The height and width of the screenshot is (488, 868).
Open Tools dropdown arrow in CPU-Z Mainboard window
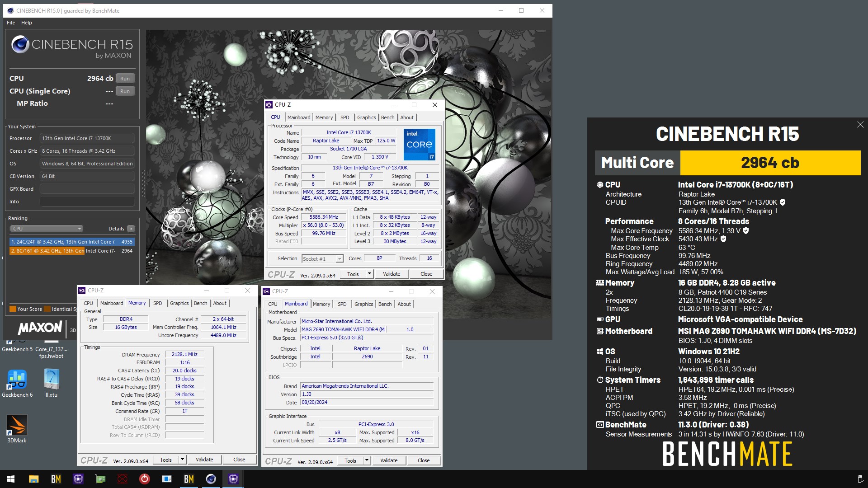(367, 460)
